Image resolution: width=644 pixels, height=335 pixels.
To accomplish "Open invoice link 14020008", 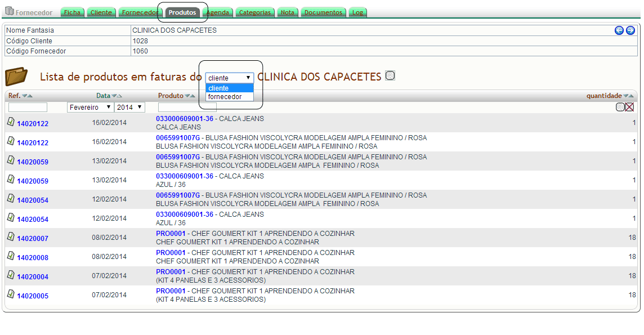I will pyautogui.click(x=33, y=258).
